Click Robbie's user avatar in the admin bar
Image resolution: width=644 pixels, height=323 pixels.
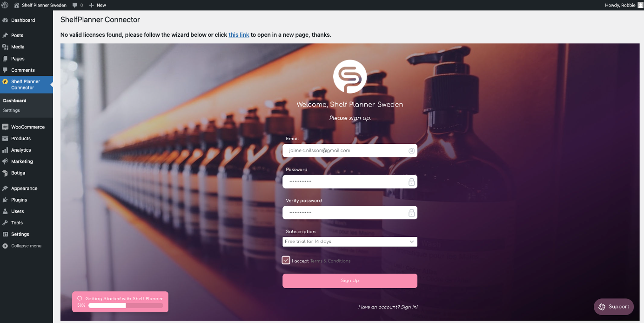click(640, 5)
